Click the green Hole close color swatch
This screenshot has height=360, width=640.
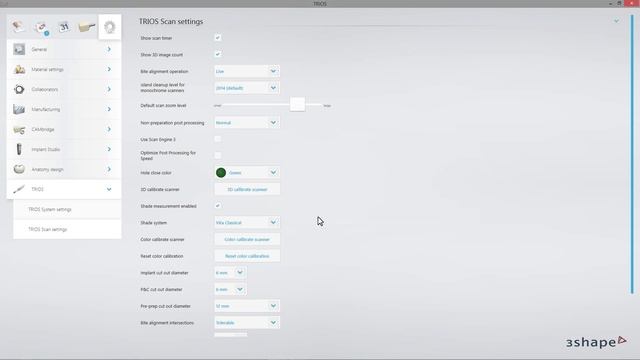pos(221,173)
